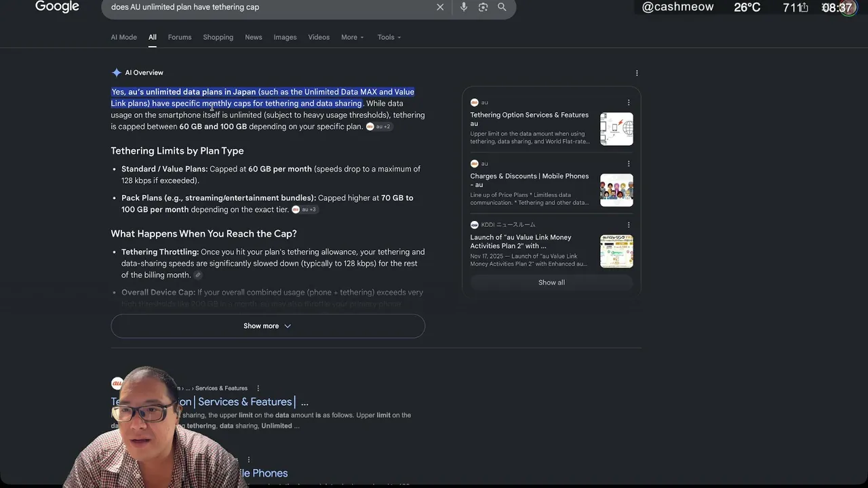Click the 'Tethering Throttling:' bullet label

pyautogui.click(x=160, y=252)
